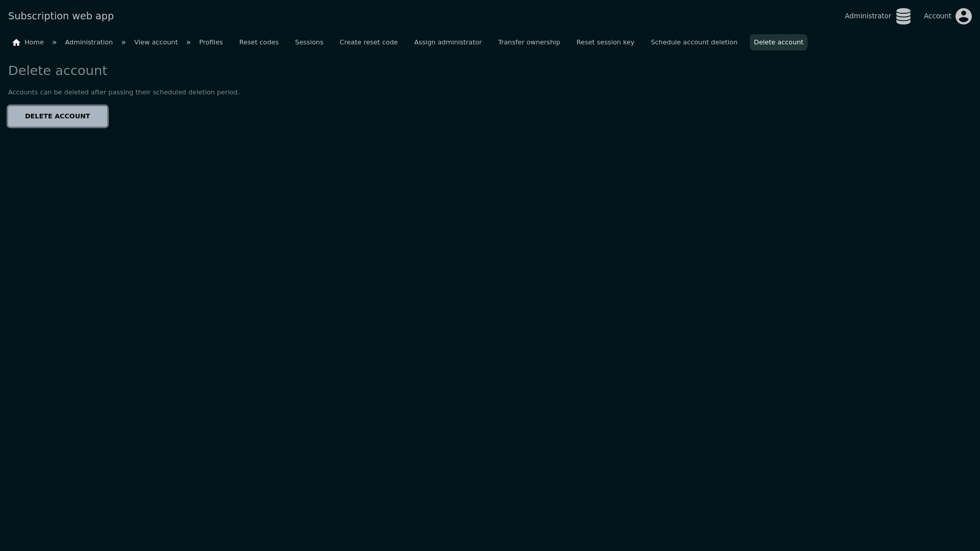Image resolution: width=980 pixels, height=551 pixels.
Task: Open Assign administrator tab
Action: click(448, 42)
